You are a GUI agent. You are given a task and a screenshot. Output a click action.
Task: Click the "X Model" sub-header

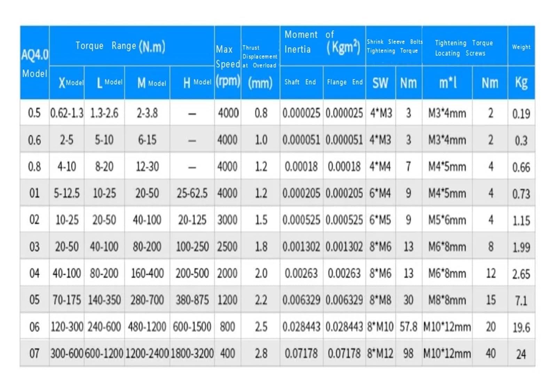coord(71,83)
